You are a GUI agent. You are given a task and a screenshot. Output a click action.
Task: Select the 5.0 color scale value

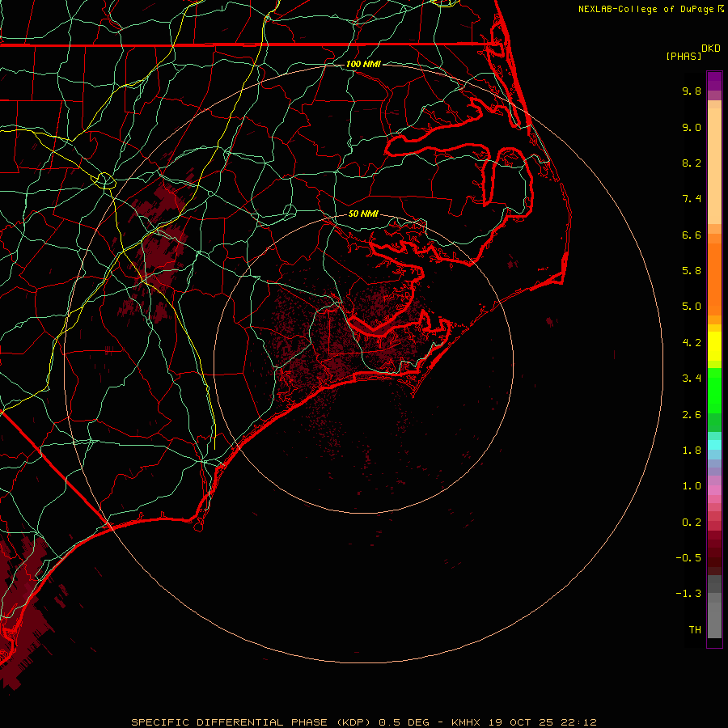[692, 307]
